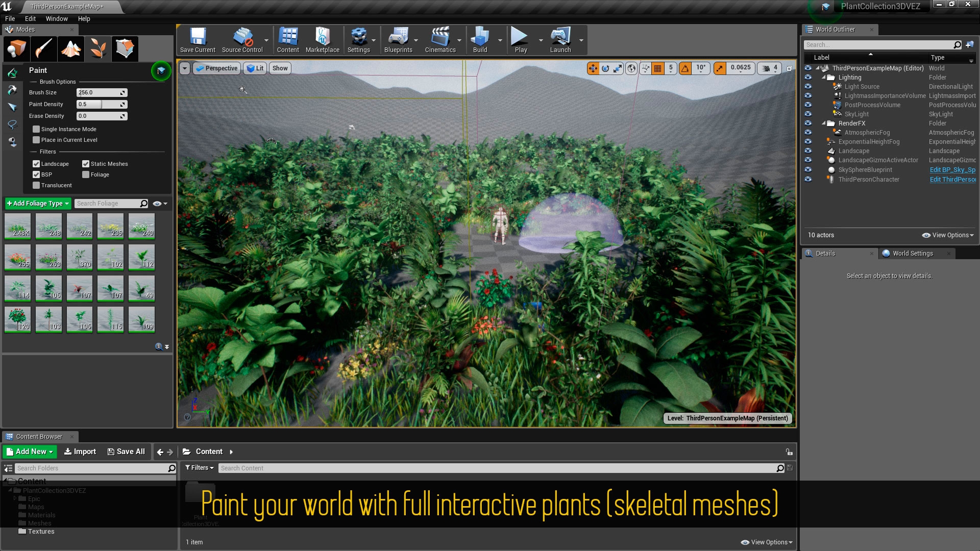This screenshot has width=980, height=551.
Task: Open Blueprints toolbar icon
Action: point(398,40)
